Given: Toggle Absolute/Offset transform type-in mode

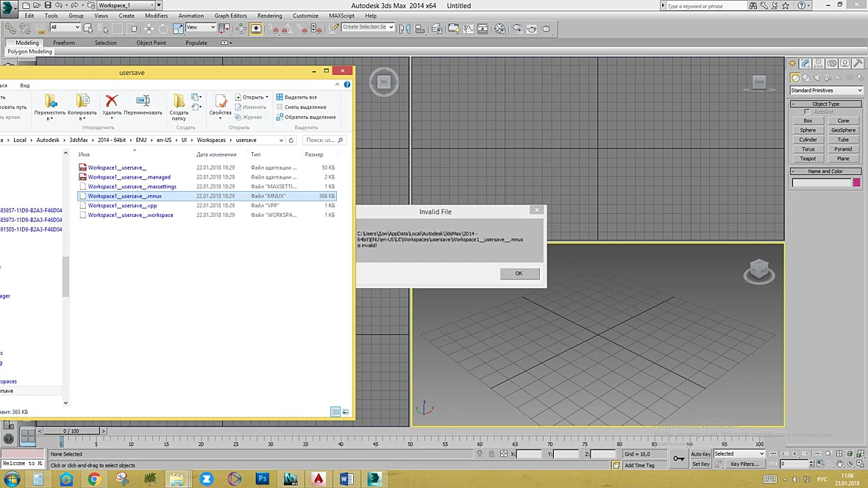Looking at the screenshot, I should point(504,453).
